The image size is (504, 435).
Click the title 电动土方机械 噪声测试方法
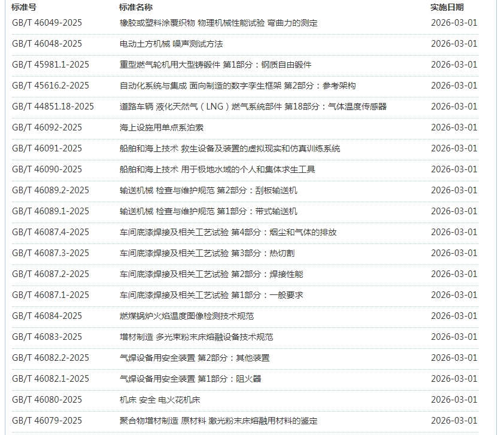point(171,44)
